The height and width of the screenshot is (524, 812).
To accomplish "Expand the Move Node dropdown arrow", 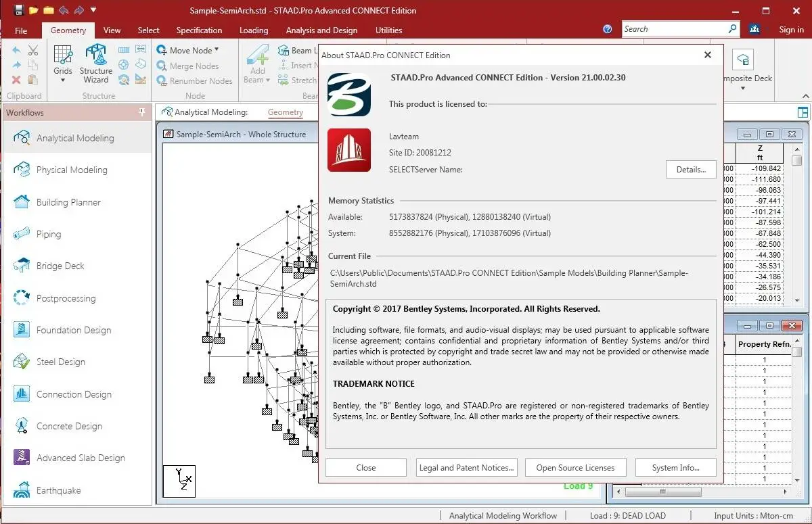I will click(217, 50).
